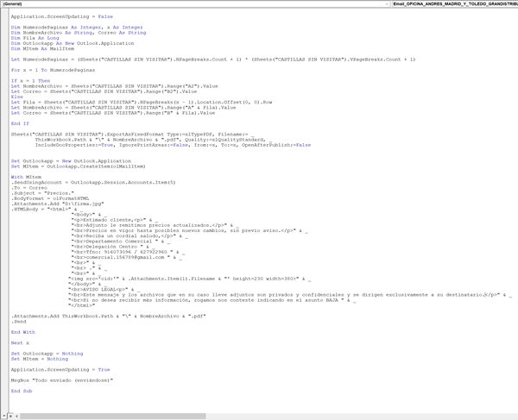Click the left margin indicator bar

(x=5, y=211)
